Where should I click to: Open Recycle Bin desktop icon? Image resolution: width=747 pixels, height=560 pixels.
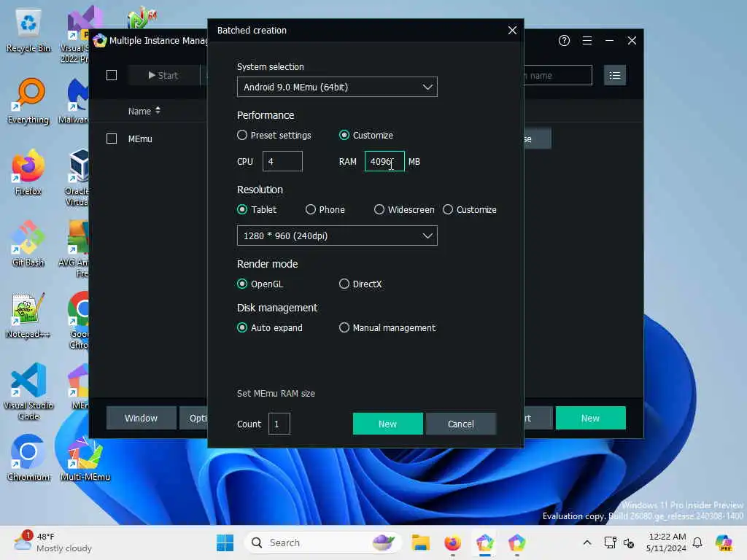28,30
